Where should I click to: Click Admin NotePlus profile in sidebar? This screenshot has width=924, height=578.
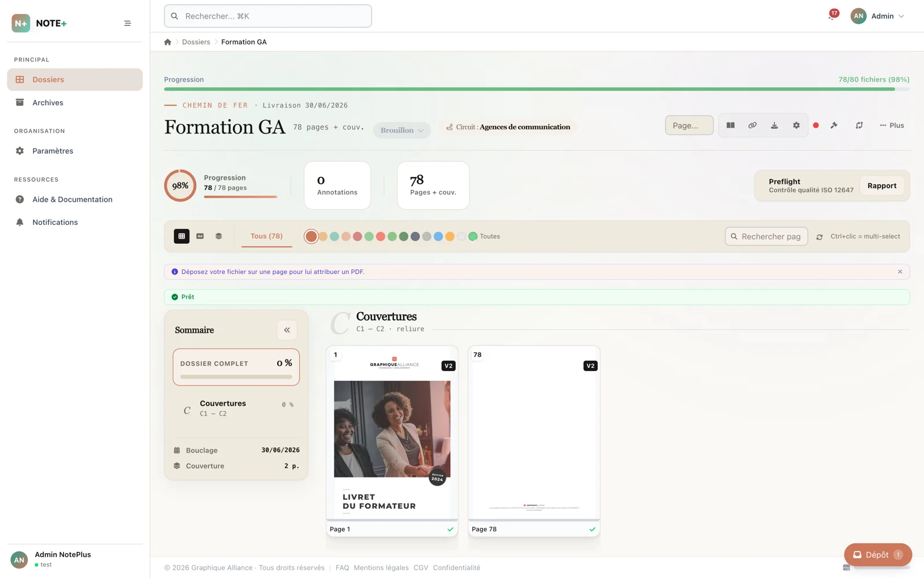(x=75, y=559)
